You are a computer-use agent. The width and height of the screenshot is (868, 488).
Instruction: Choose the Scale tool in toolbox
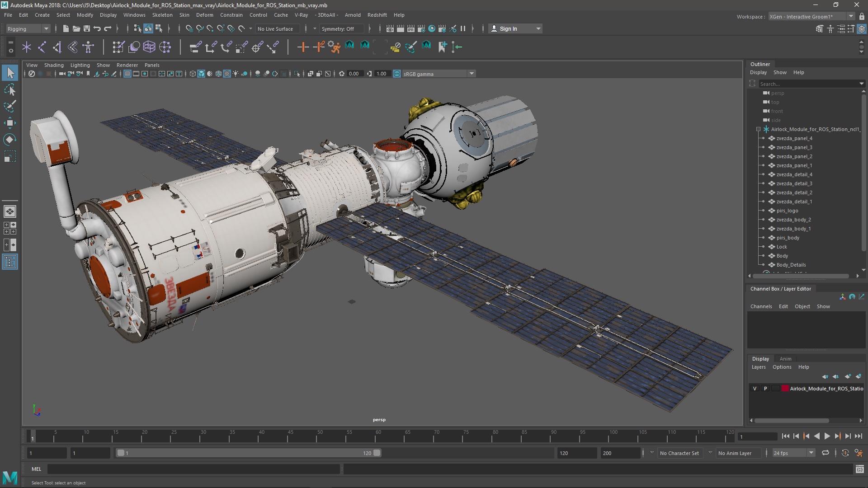10,156
